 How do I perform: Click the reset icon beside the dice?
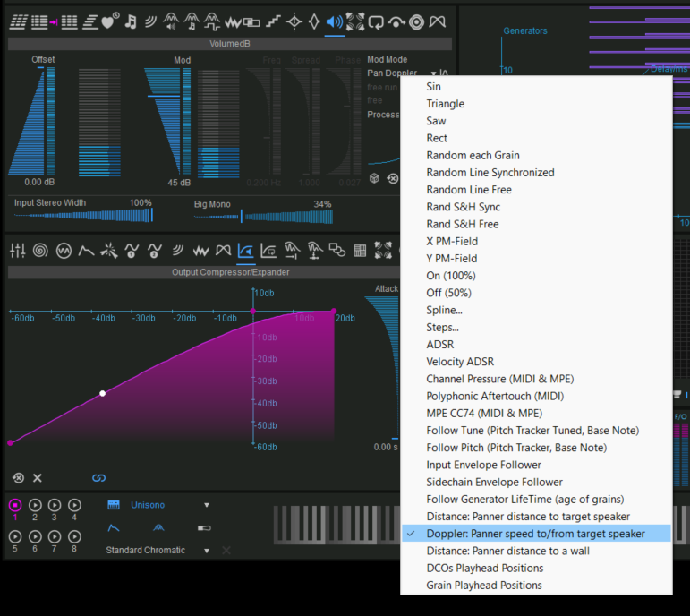393,178
